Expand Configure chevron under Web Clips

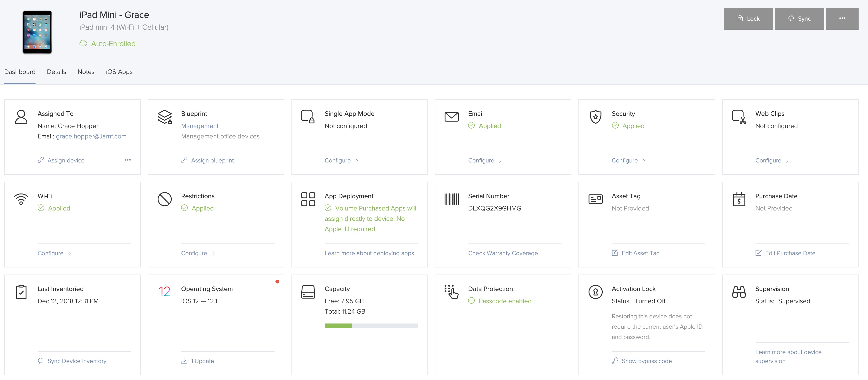[x=787, y=161]
